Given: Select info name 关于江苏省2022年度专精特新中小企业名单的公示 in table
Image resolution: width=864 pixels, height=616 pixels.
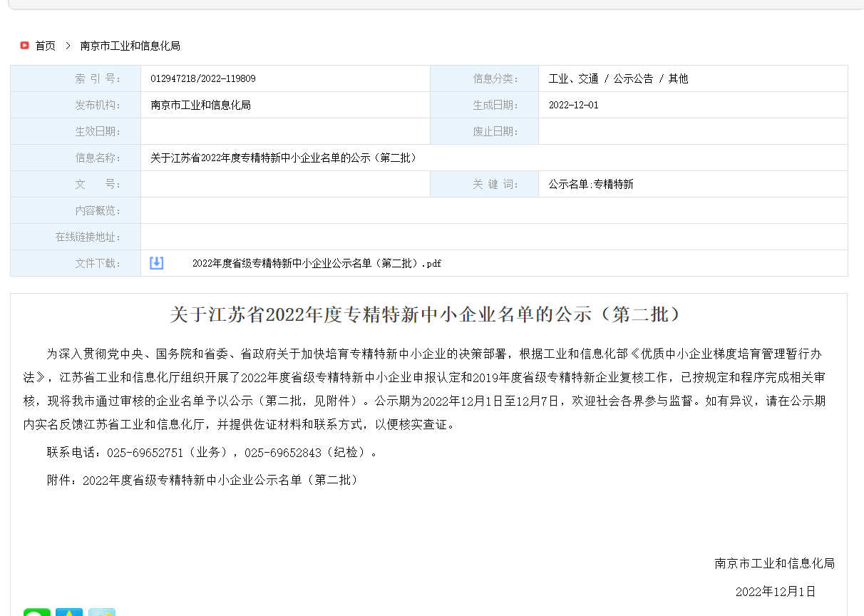Looking at the screenshot, I should 284,158.
